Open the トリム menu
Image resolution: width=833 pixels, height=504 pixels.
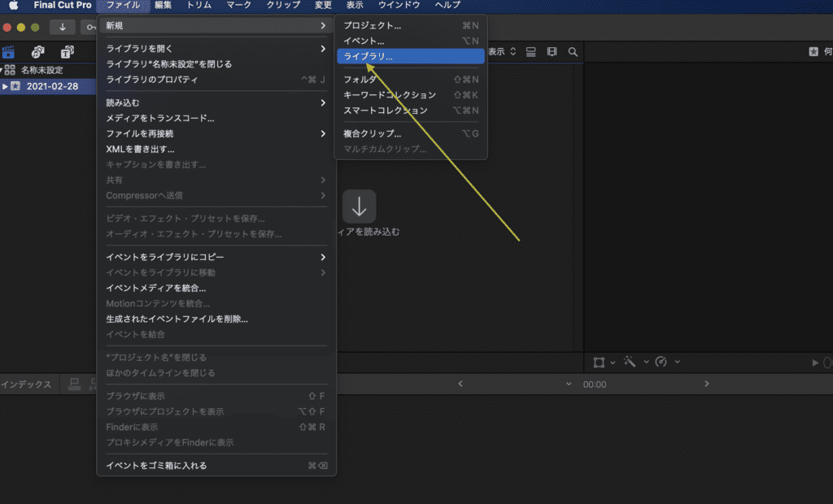pos(198,6)
